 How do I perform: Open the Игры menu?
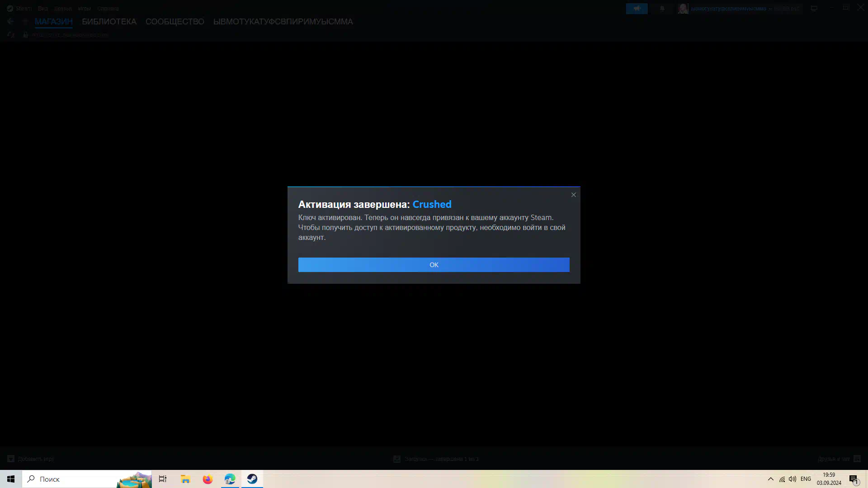(x=84, y=9)
